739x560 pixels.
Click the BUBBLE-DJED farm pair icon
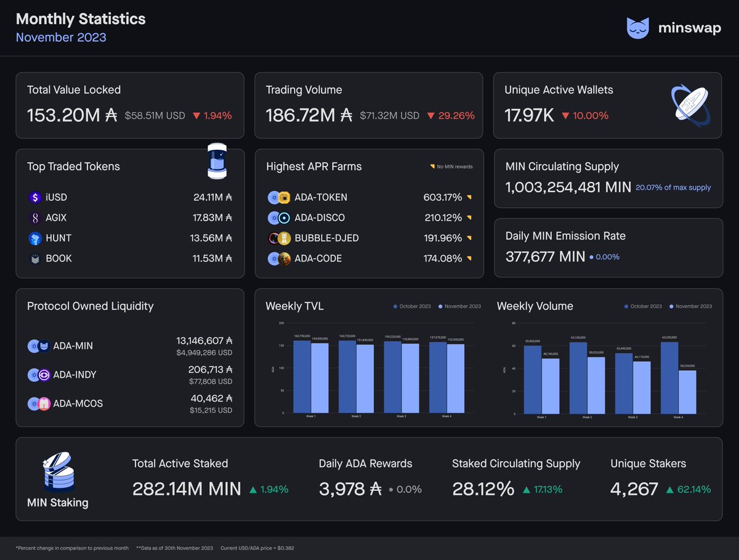[279, 238]
